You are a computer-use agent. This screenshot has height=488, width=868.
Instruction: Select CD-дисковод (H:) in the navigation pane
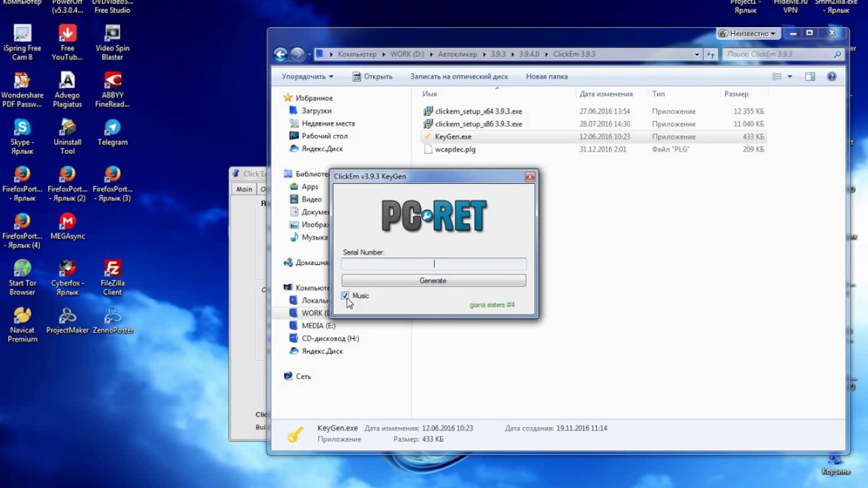tap(330, 338)
